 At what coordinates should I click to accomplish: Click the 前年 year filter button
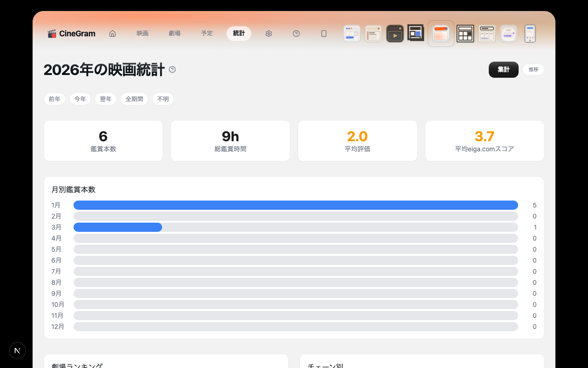point(55,99)
